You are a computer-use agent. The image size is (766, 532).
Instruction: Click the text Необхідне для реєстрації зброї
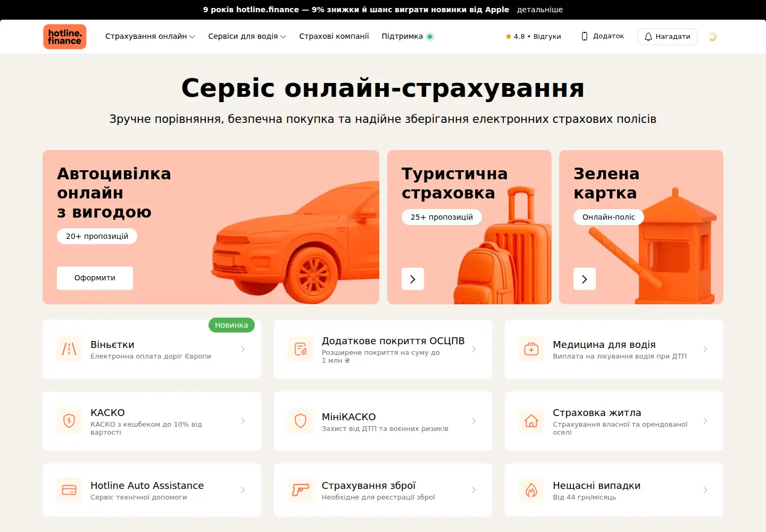point(378,497)
